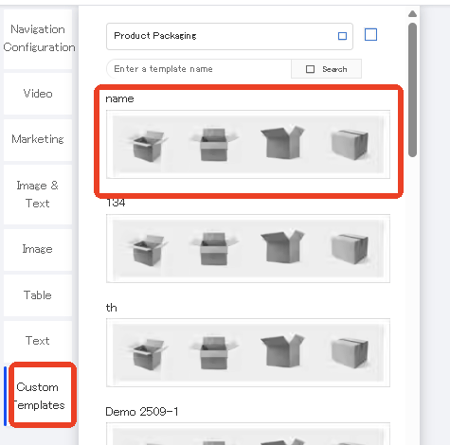Switch to the Video tab
This screenshot has width=450, height=445.
click(x=38, y=94)
